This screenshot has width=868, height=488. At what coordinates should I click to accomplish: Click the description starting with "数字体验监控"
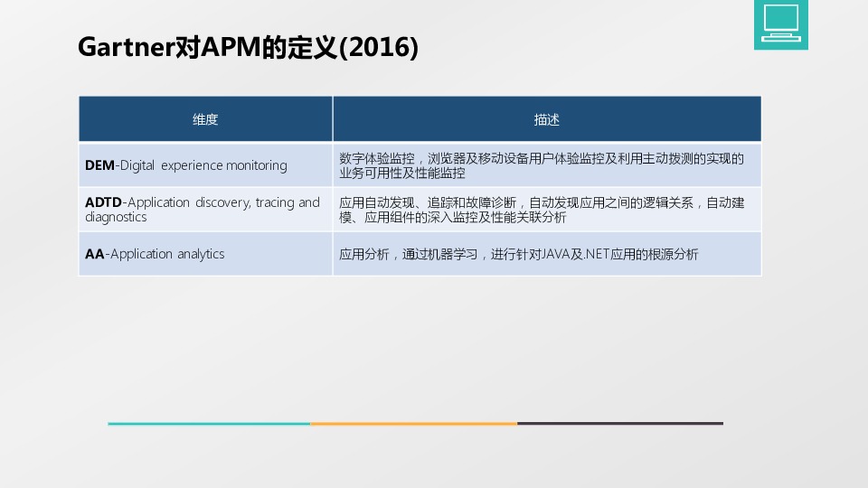pos(547,164)
